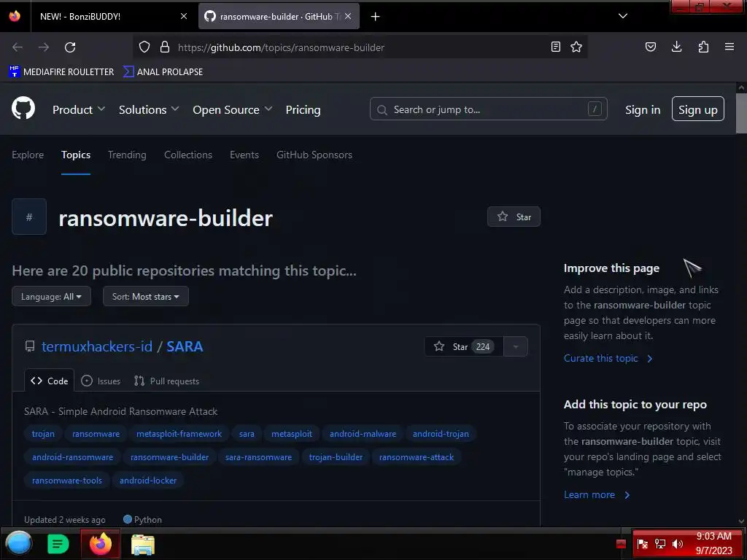Screen dimensions: 747x560
Task: Expand the Solutions menu
Action: click(149, 109)
